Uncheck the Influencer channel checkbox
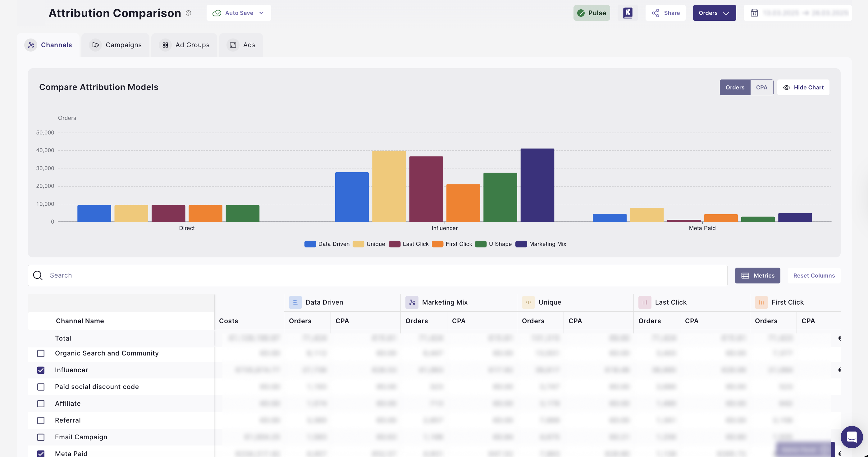 [41, 370]
